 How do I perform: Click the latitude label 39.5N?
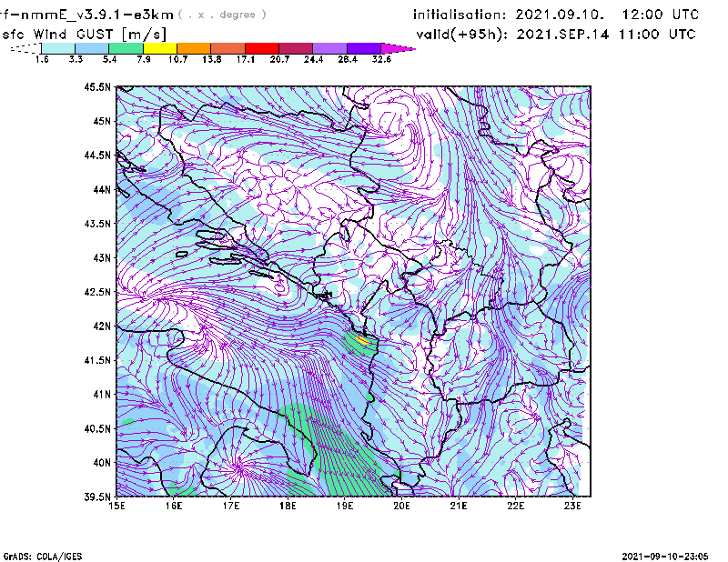97,497
